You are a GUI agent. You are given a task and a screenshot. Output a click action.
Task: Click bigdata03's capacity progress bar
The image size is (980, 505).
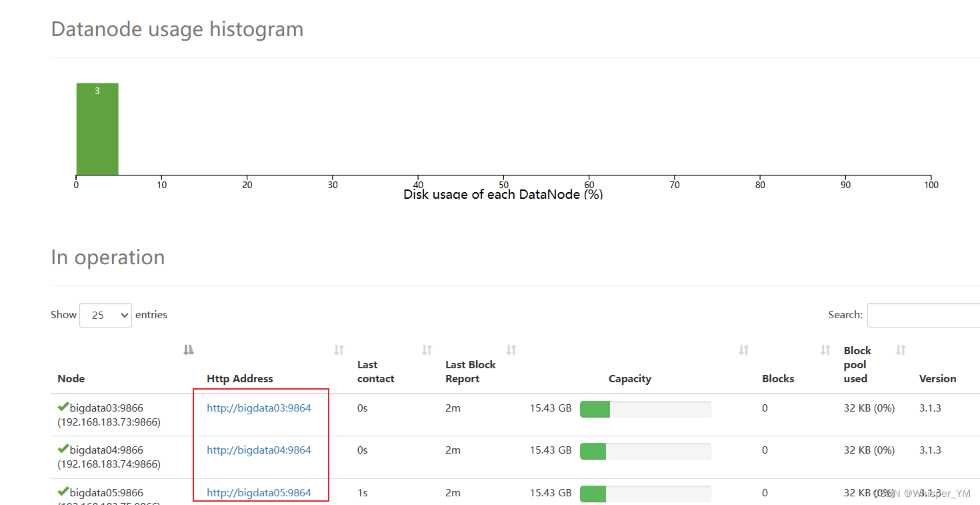[x=645, y=409]
